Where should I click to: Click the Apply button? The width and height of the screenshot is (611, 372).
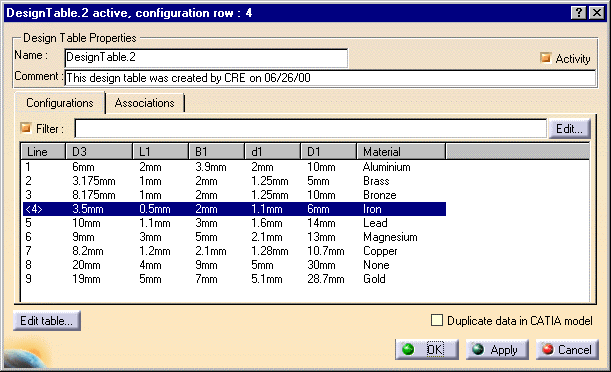coord(497,349)
